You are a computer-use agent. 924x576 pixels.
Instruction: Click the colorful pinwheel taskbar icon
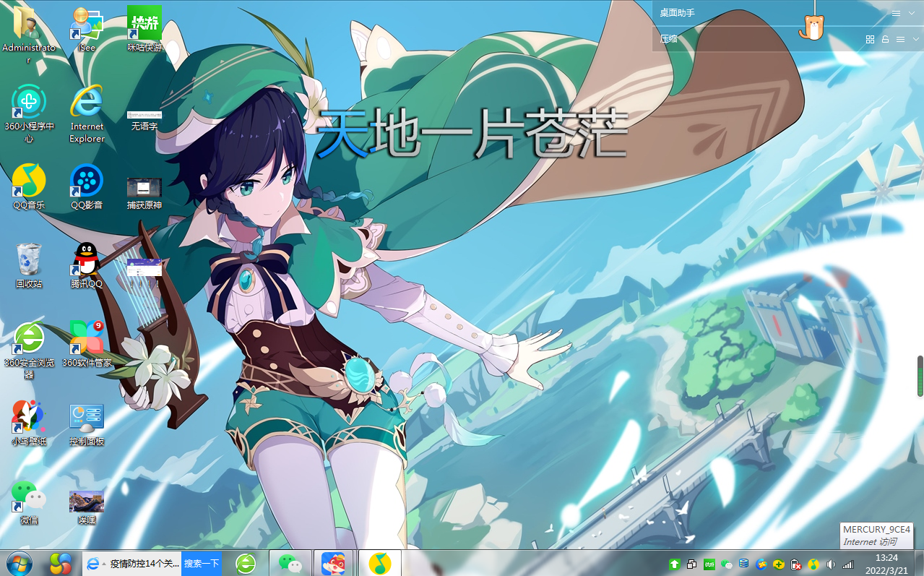click(61, 563)
